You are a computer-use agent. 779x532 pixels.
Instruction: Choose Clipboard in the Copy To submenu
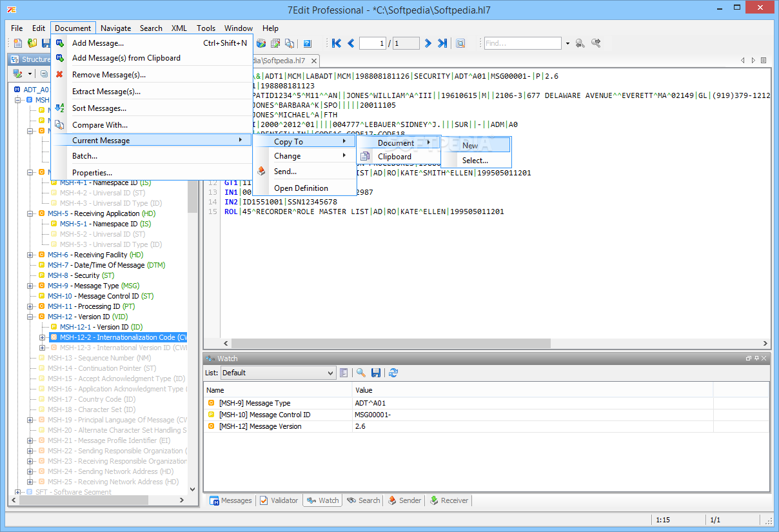[399, 156]
